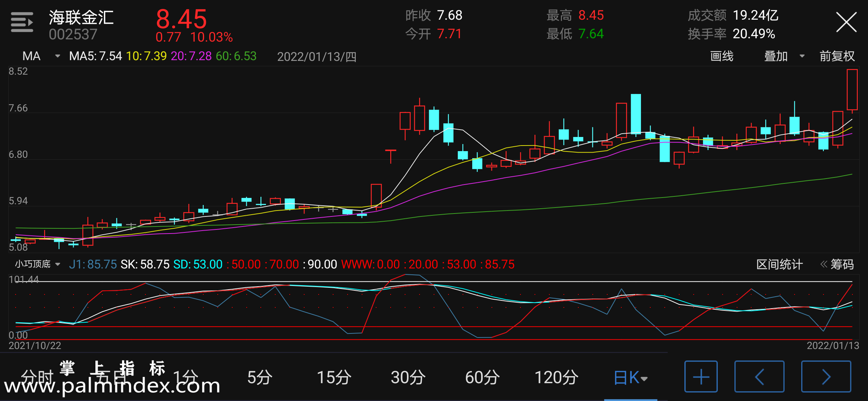
Task: Go to next stock with right arrow
Action: coord(826,376)
